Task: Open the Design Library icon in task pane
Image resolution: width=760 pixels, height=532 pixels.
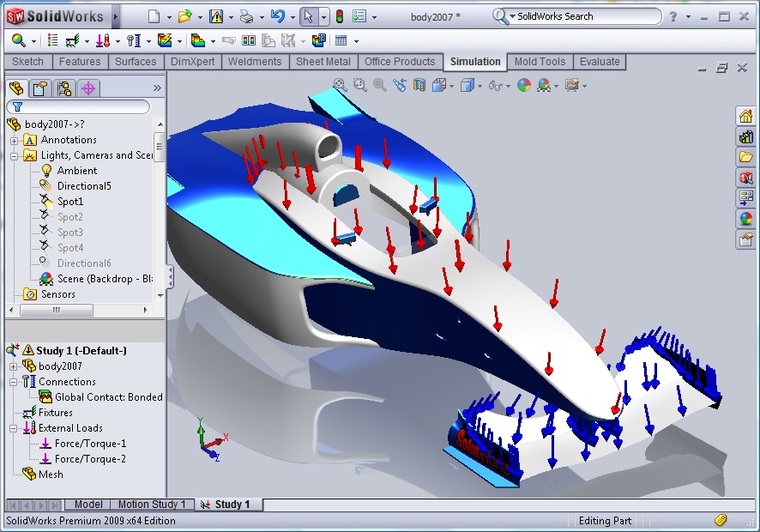Action: coord(745,136)
